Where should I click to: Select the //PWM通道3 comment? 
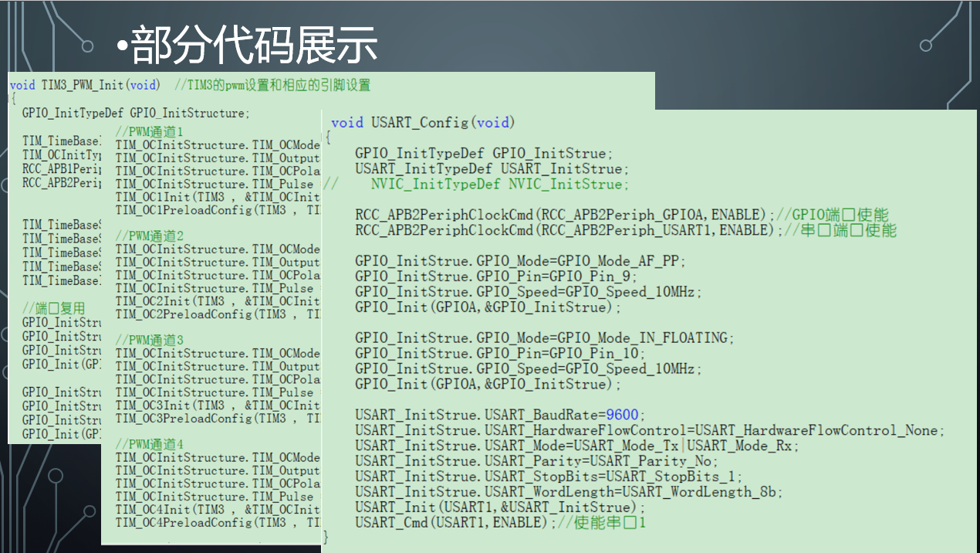[150, 340]
